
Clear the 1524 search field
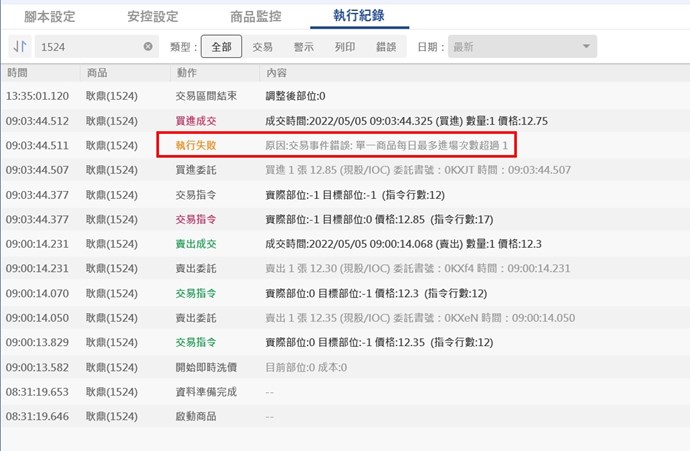pos(148,47)
